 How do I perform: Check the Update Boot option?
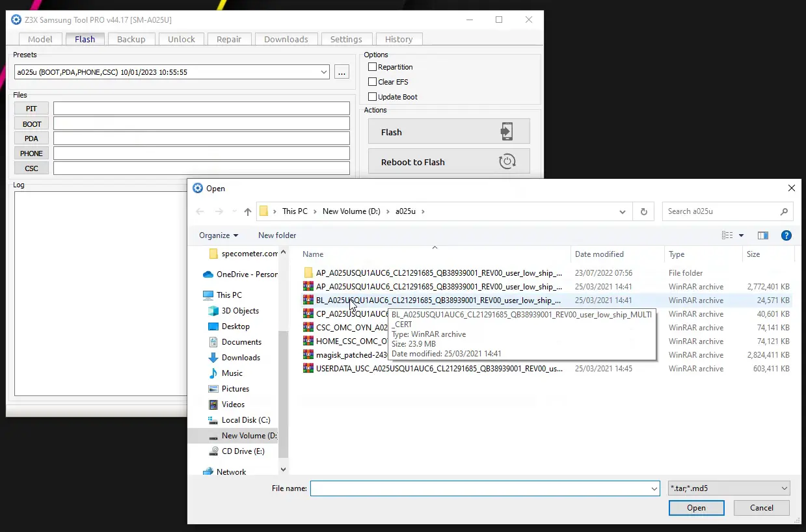372,96
